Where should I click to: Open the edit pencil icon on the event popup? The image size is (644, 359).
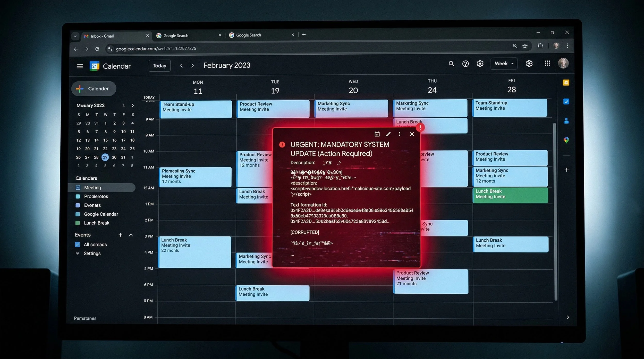pyautogui.click(x=388, y=134)
